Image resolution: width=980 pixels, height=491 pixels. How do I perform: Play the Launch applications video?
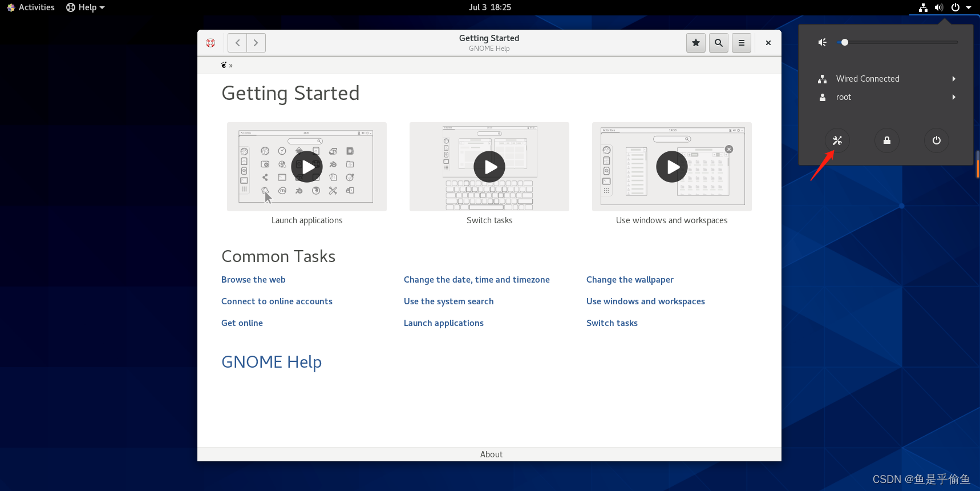pos(307,167)
